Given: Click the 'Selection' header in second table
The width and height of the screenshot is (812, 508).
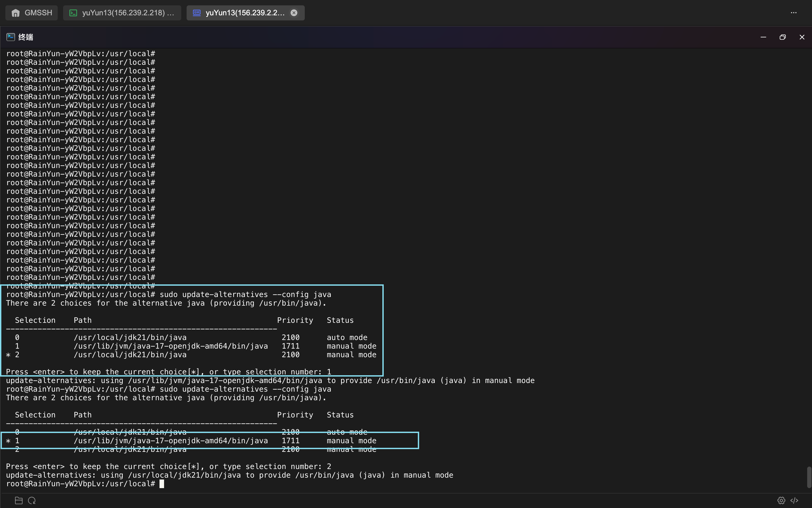Looking at the screenshot, I should pos(35,415).
